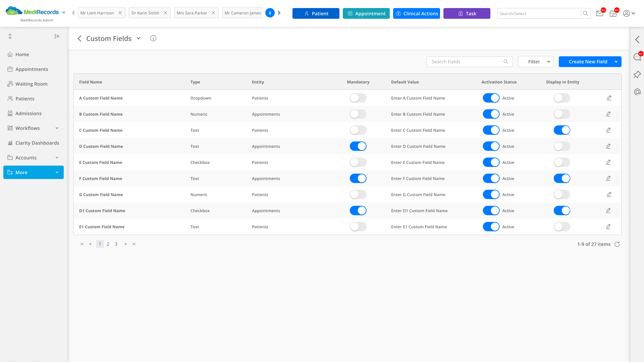Screen dimensions: 644x362
Task: Open the Waiting Room menu item
Action: (x=31, y=84)
